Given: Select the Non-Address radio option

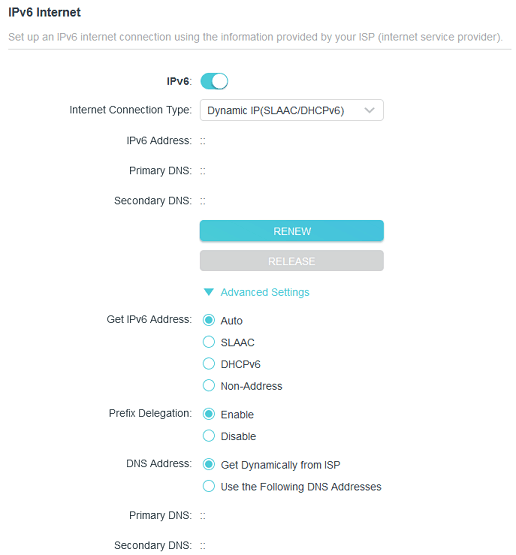Looking at the screenshot, I should [x=209, y=385].
